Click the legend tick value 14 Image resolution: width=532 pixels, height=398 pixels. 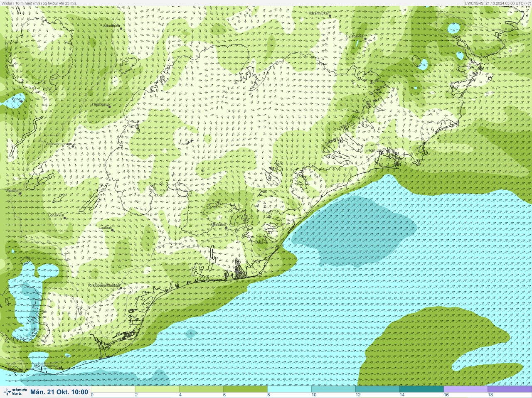click(401, 395)
